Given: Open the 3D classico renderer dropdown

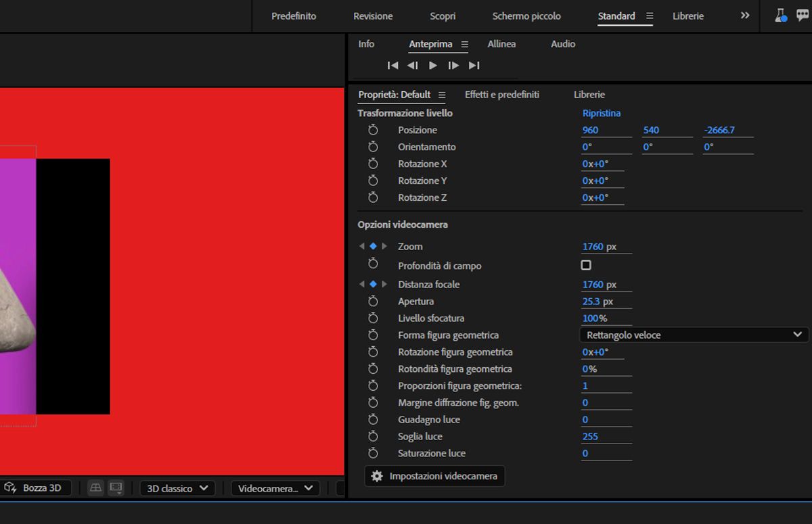Looking at the screenshot, I should tap(177, 488).
